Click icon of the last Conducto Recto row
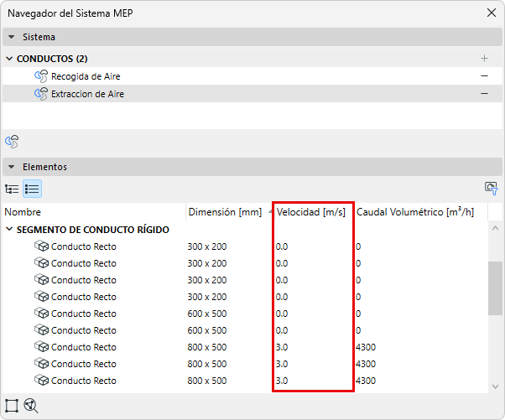This screenshot has height=420, width=505. coord(41,381)
